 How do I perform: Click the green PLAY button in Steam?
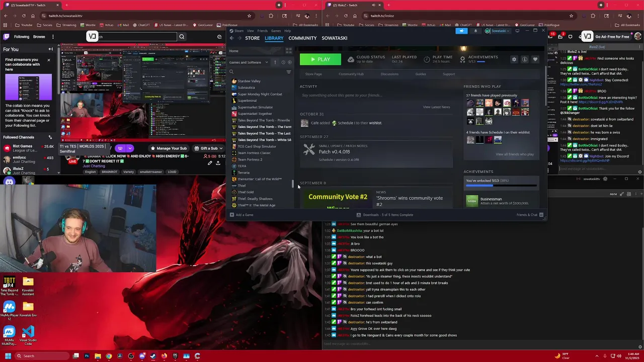[320, 59]
